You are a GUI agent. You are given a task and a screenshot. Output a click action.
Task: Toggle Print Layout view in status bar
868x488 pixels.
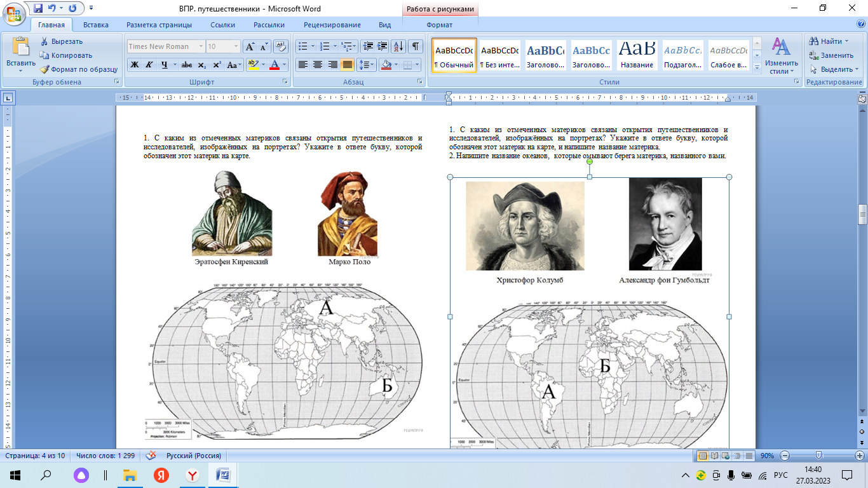(x=703, y=456)
